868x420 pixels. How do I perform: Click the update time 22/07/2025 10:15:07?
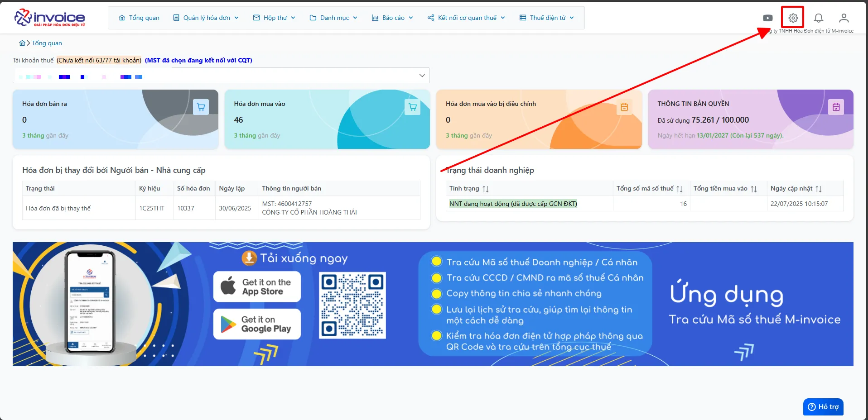coord(799,204)
